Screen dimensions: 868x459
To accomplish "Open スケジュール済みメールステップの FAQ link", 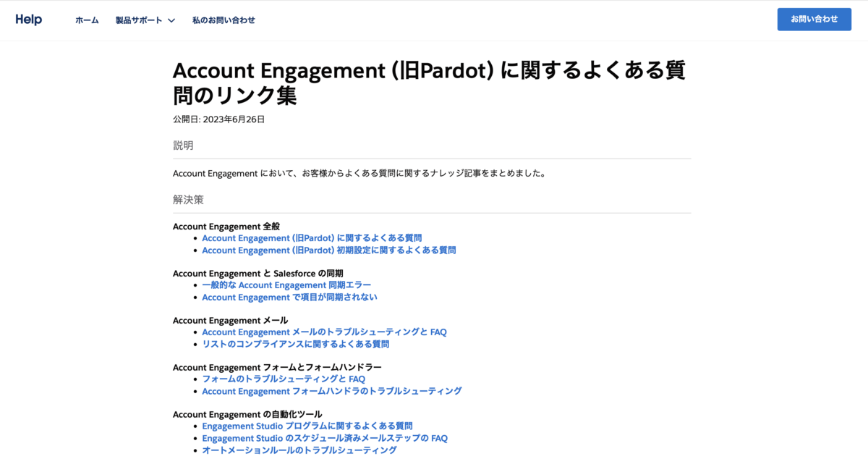I will (325, 438).
